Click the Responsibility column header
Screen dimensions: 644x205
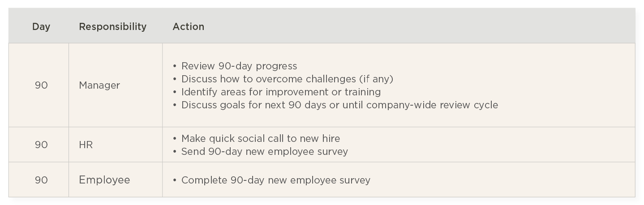coord(112,27)
